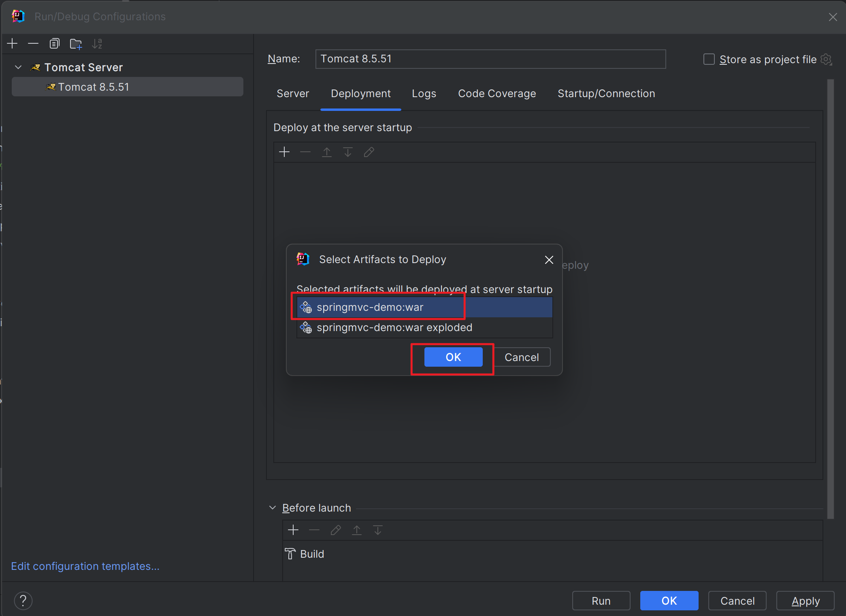The width and height of the screenshot is (846, 616).
Task: Click the bottom Cancel button
Action: click(x=737, y=601)
